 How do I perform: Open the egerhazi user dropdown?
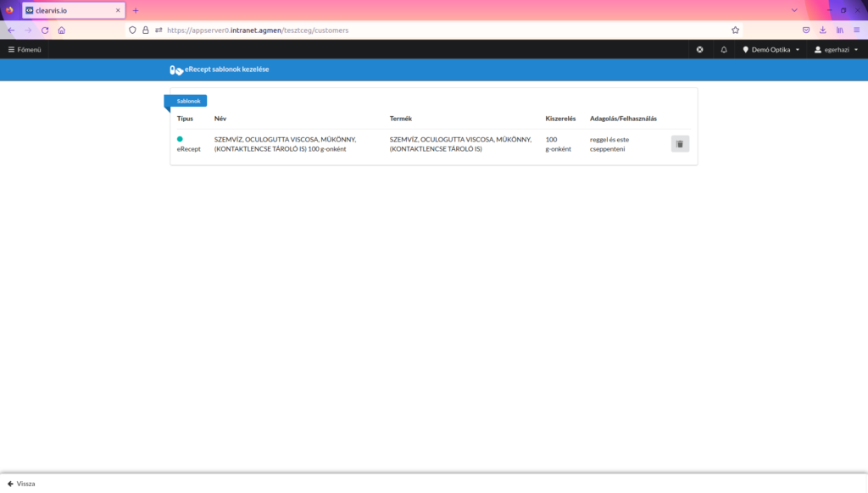pos(836,50)
